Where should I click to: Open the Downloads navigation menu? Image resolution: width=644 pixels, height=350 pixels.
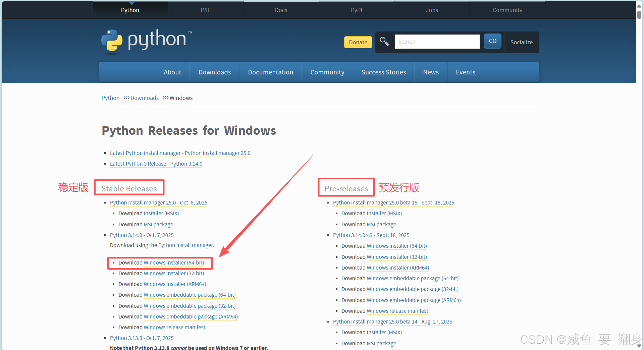[x=215, y=72]
